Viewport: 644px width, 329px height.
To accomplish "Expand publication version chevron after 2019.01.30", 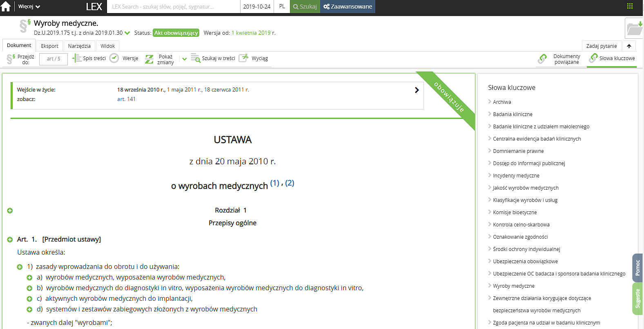I will (127, 33).
